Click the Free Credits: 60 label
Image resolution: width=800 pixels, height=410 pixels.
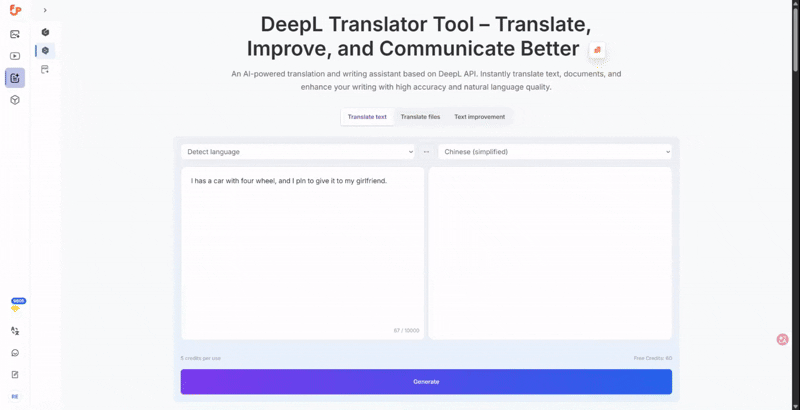(653, 358)
